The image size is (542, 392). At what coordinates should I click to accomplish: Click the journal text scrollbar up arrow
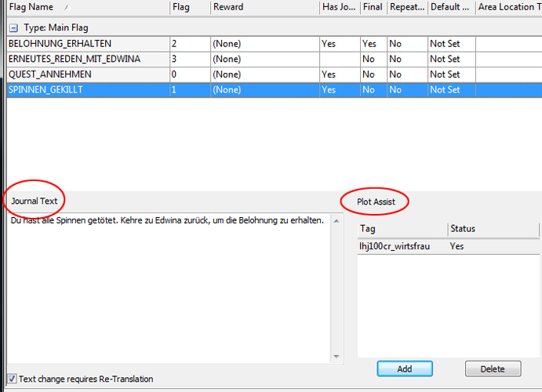[336, 220]
